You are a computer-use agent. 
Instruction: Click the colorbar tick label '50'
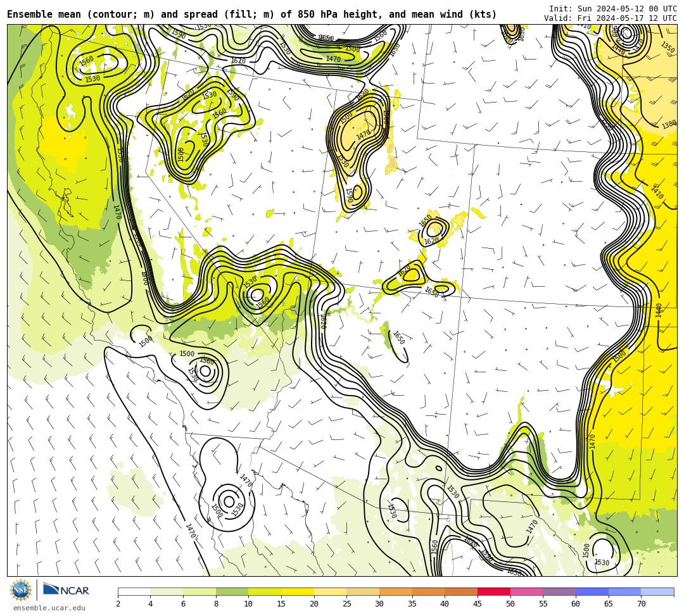(x=510, y=604)
